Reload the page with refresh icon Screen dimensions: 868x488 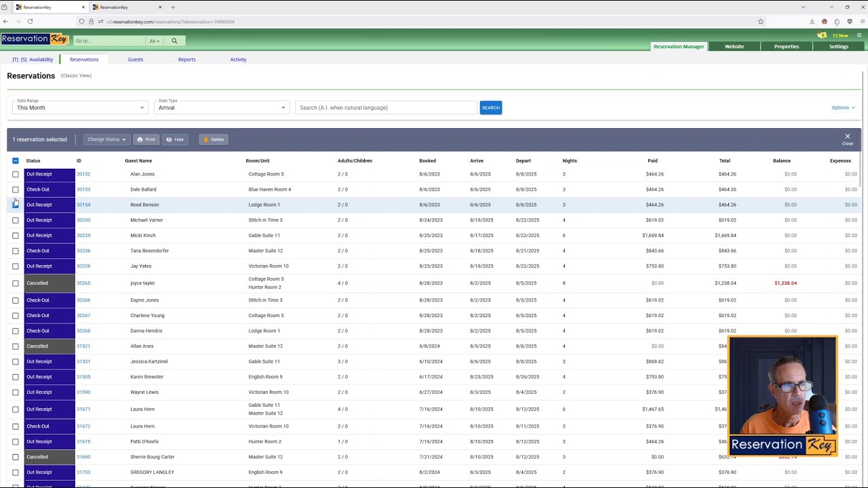(30, 22)
